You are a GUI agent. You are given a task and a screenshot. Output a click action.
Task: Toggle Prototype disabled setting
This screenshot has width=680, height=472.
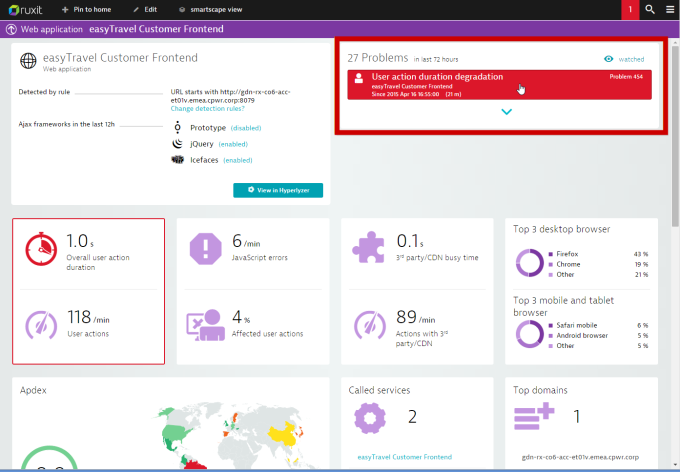[246, 128]
